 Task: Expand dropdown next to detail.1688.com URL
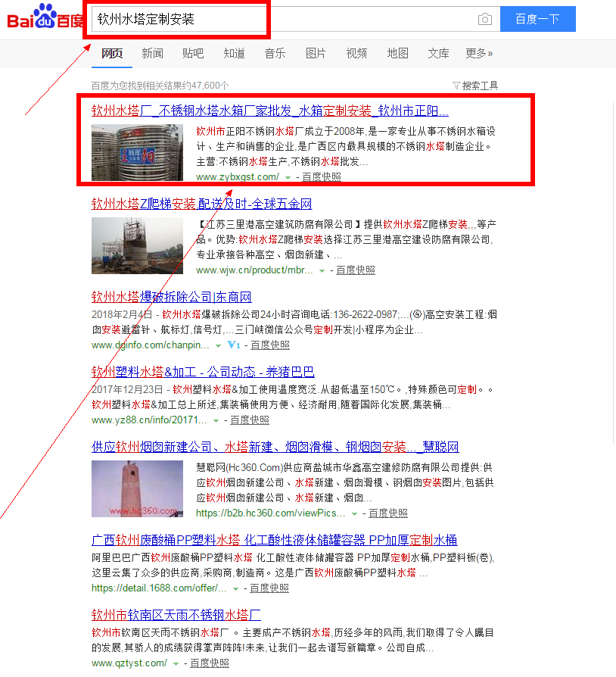point(235,589)
